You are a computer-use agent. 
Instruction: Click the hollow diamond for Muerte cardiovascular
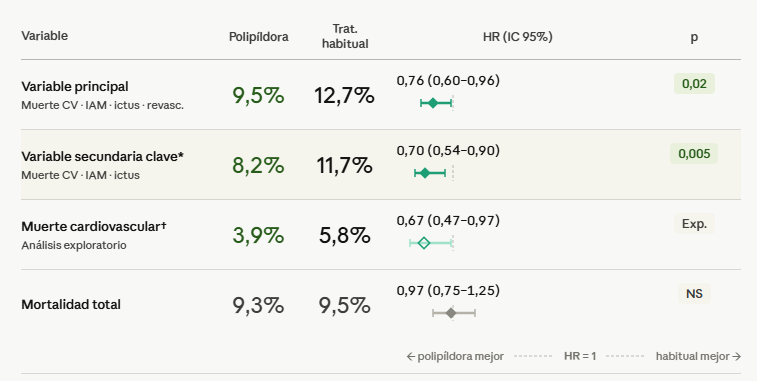423,243
